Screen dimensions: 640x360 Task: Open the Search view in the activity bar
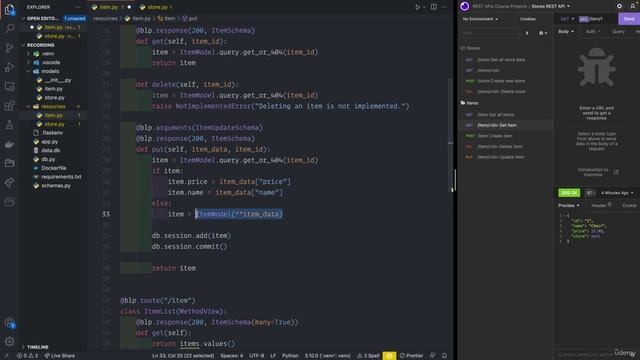click(9, 28)
